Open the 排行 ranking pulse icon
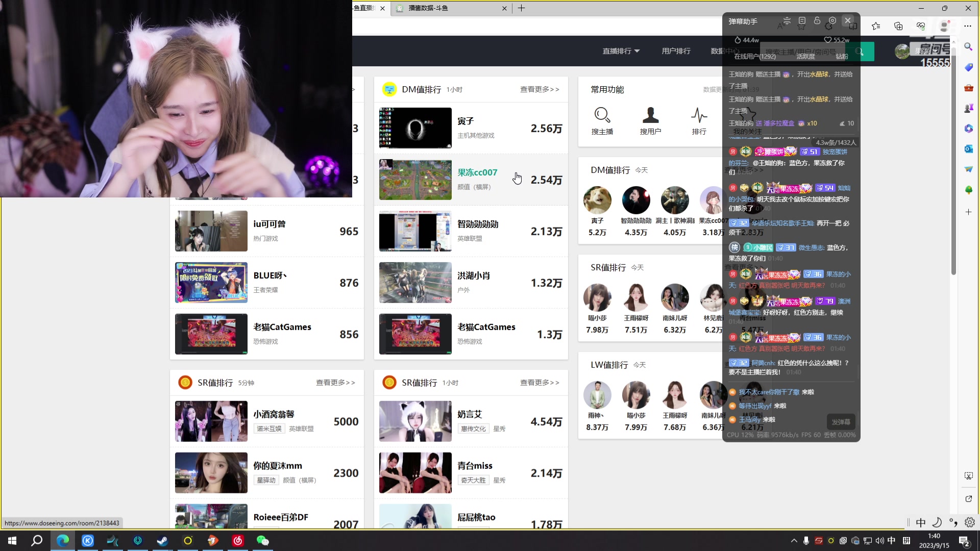This screenshot has width=980, height=551. [x=699, y=115]
